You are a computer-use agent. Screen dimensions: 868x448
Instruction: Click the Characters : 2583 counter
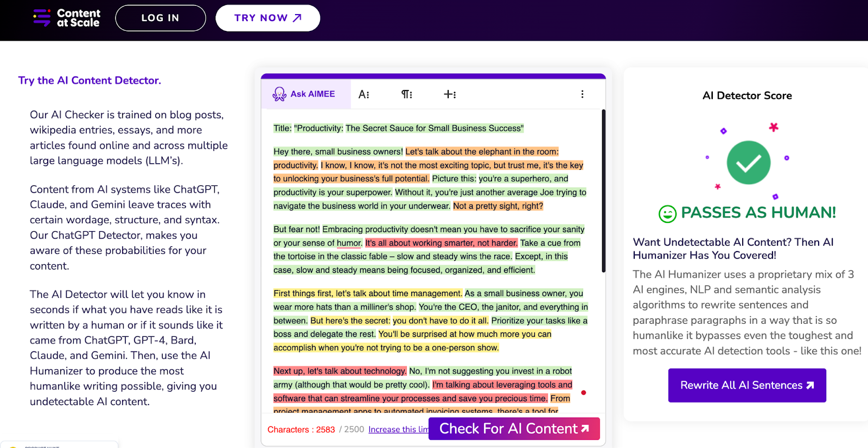click(301, 430)
